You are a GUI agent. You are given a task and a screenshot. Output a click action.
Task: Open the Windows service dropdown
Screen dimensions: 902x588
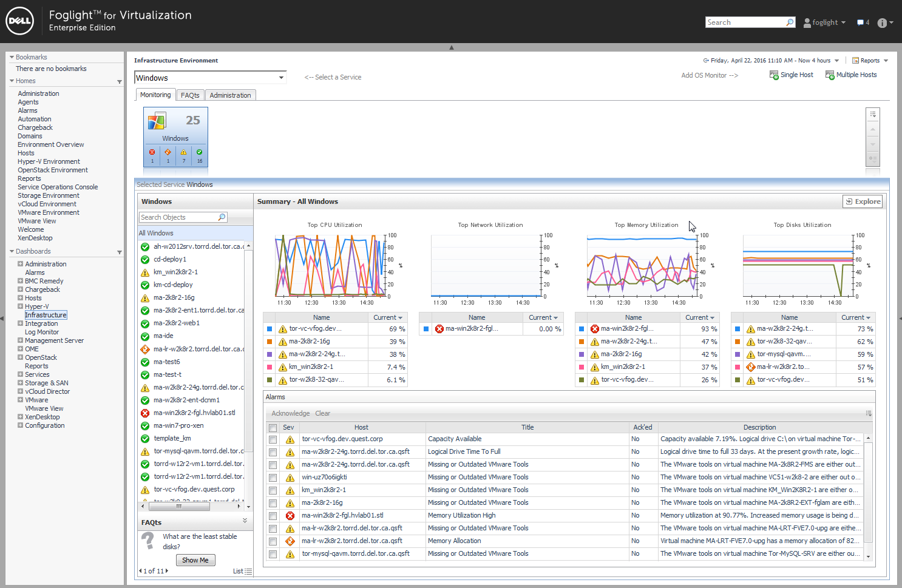click(210, 78)
